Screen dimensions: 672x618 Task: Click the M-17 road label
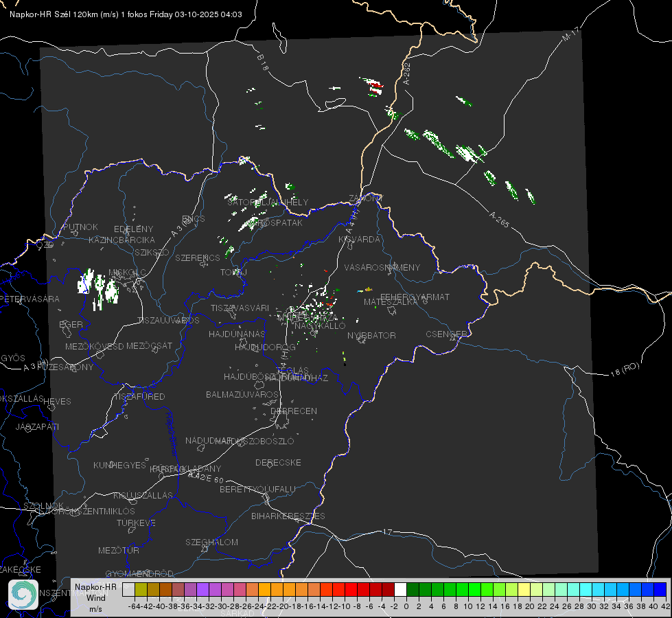tap(570, 34)
